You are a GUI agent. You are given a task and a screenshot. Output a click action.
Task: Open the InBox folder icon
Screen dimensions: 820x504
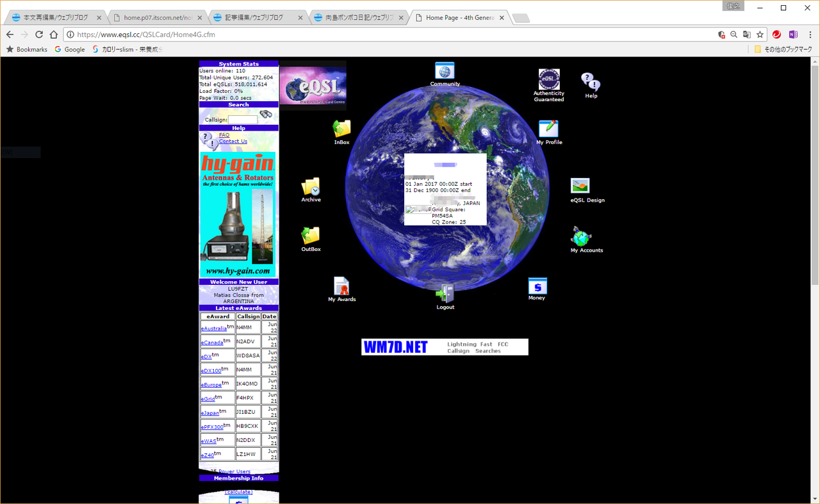342,129
